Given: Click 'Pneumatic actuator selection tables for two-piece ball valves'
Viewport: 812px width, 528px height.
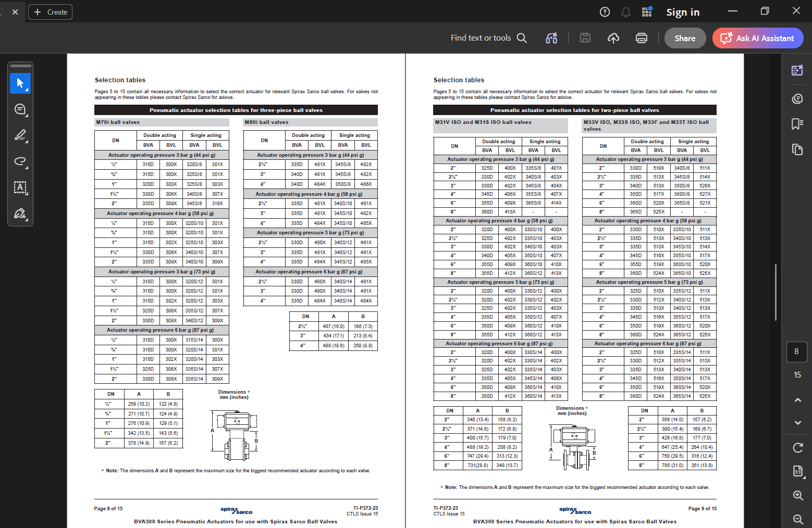Looking at the screenshot, I should 575,110.
